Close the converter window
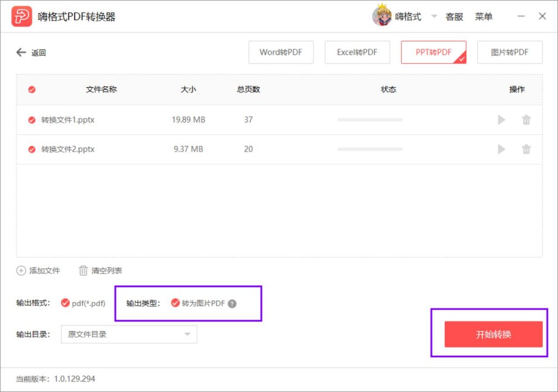Viewport: 558px width, 392px height. [x=542, y=16]
